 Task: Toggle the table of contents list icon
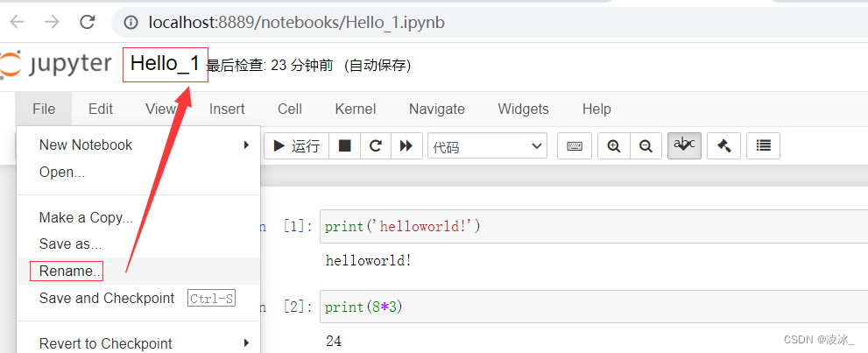pyautogui.click(x=764, y=146)
